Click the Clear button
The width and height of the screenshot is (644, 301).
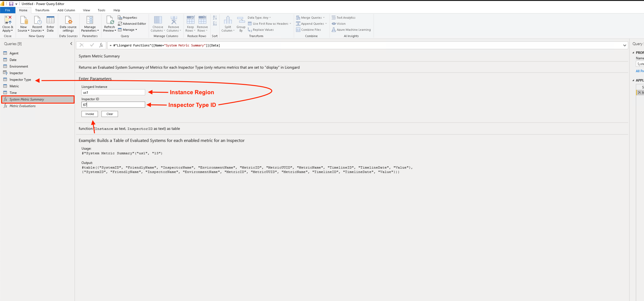pos(110,114)
